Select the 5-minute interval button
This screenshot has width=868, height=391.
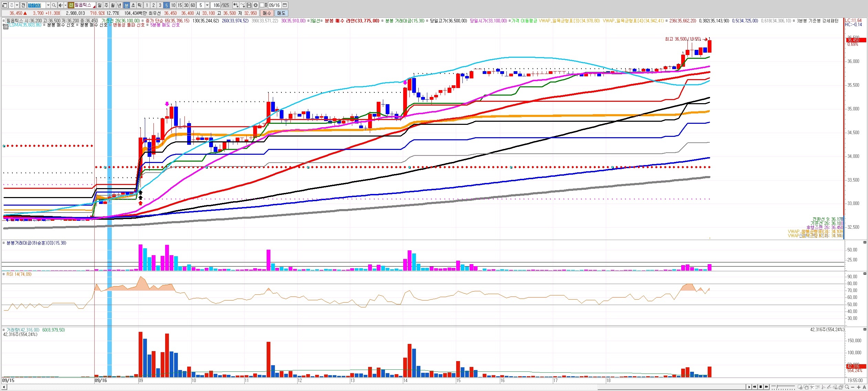point(167,5)
